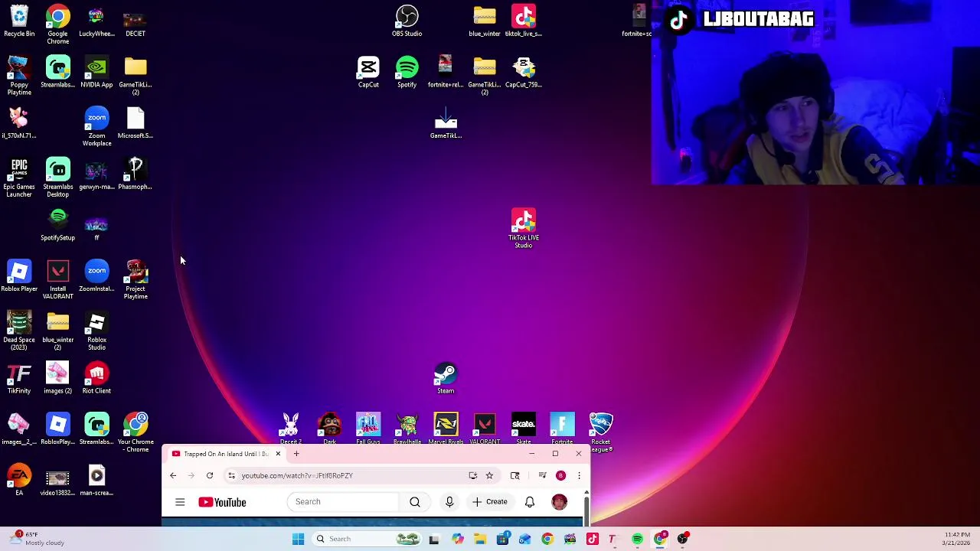Open the Install VALORANT shortcut

(x=58, y=279)
